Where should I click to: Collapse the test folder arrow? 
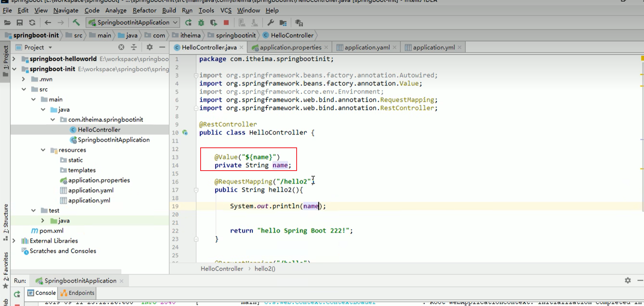[33, 210]
